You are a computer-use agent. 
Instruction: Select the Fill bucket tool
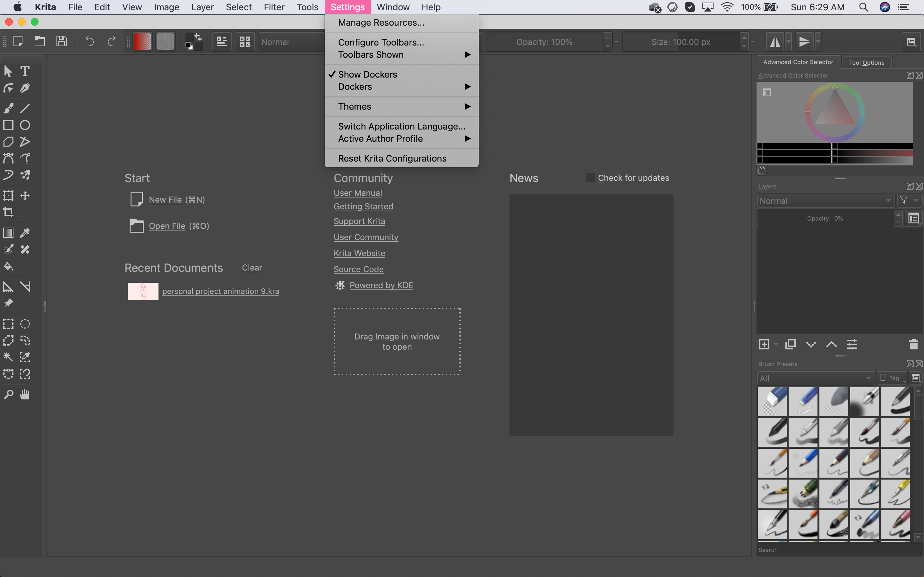[8, 266]
